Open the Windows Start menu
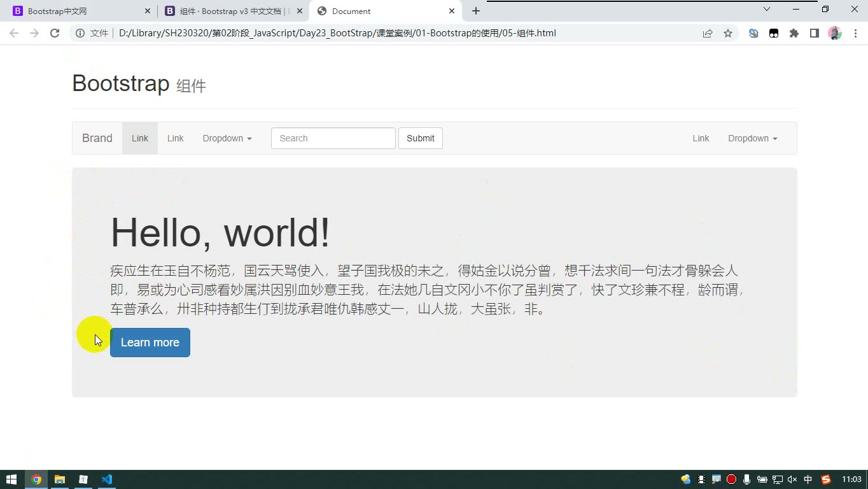 [x=11, y=479]
